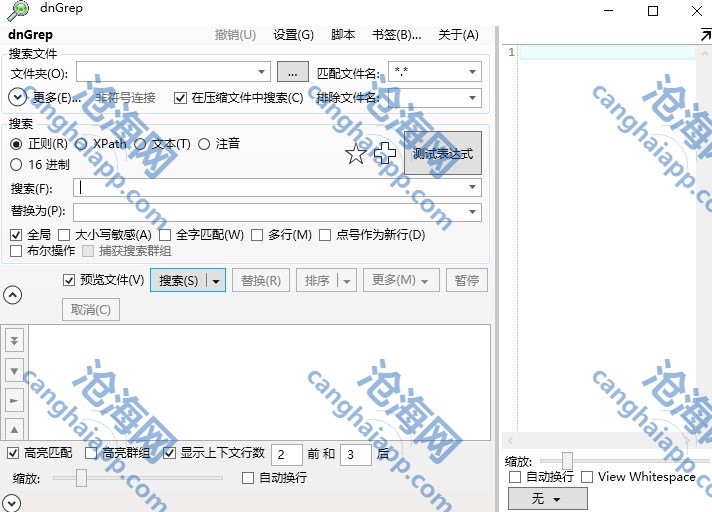
Task: Toggle search in archives (在压缩文件中搜索) checkbox
Action: [x=181, y=98]
